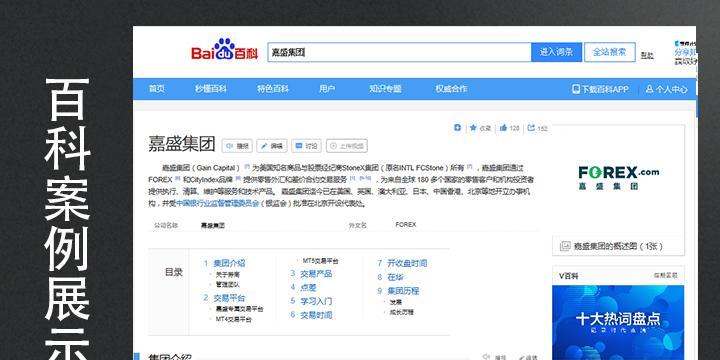Viewport: 720px width, 360px height.
Task: Click the link right of V百科
Action: pyautogui.click(x=665, y=276)
